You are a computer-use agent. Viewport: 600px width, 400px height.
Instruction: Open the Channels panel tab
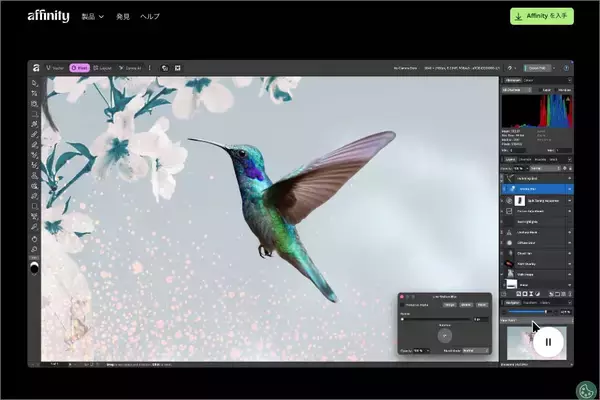coord(525,160)
